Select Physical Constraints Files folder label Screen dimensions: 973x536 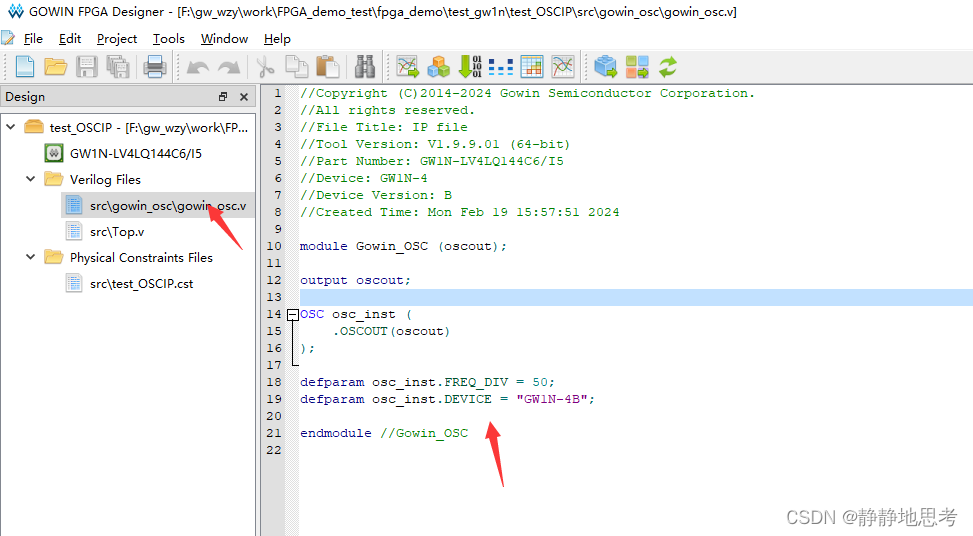141,257
